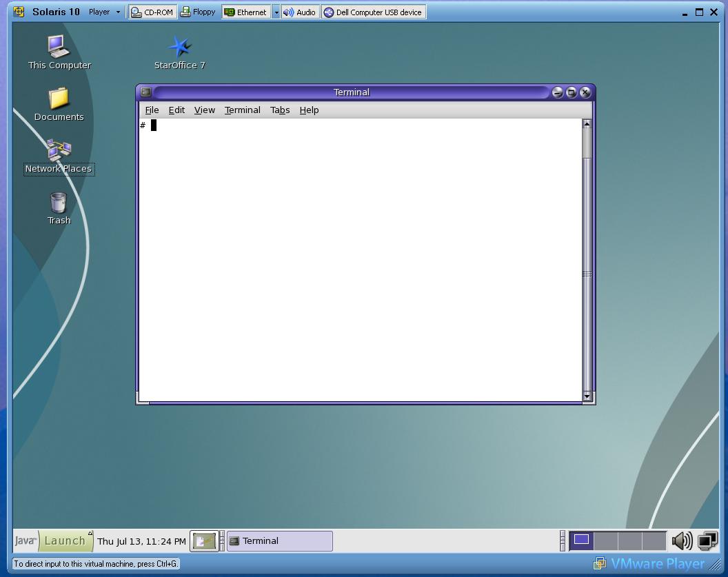Toggle the Audio device button
This screenshot has width=728, height=577.
299,12
